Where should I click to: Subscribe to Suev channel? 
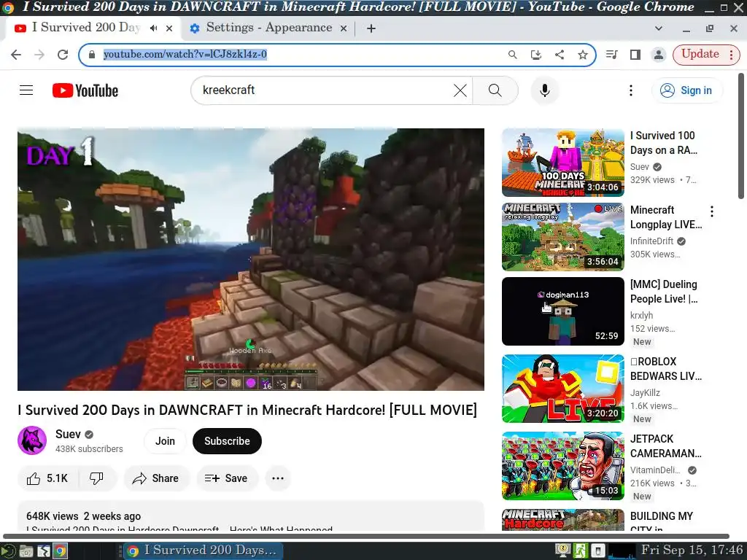click(227, 441)
